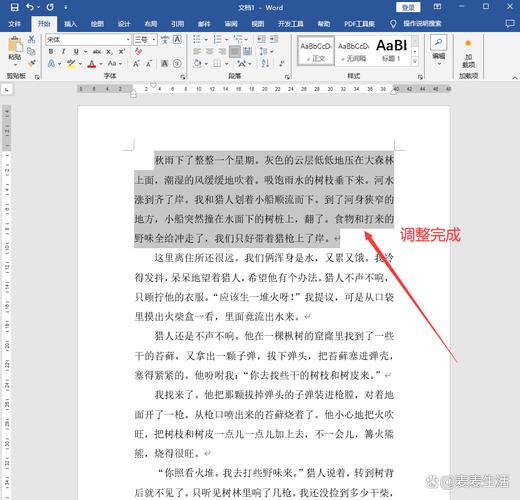Image resolution: width=520 pixels, height=500 pixels.
Task: Click the Borders grid icon
Action: 217,63
